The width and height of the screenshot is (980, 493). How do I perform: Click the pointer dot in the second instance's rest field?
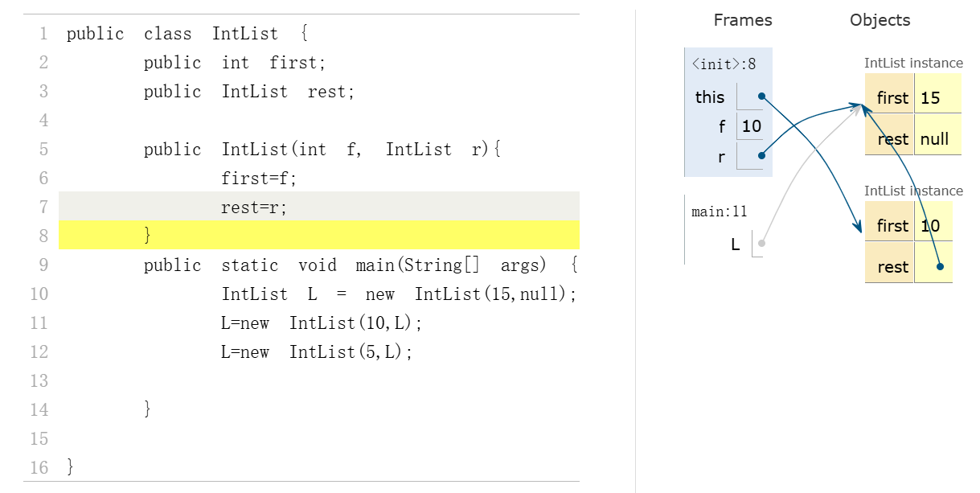coord(939,266)
